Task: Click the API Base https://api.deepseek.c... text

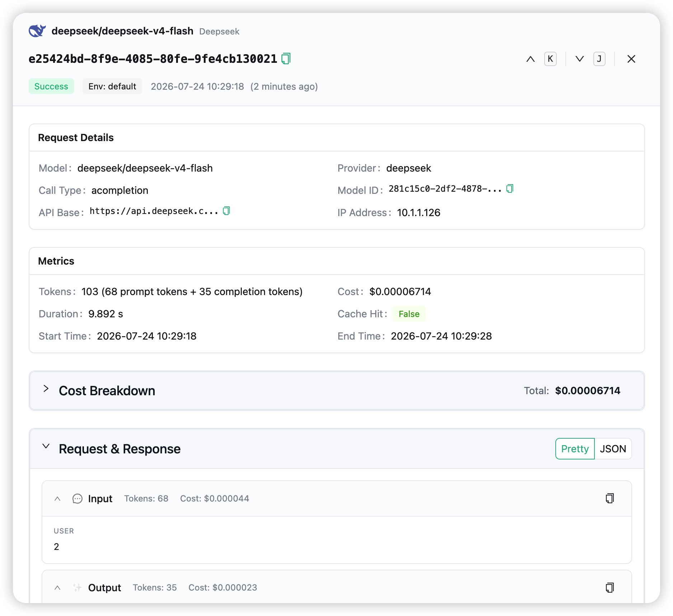Action: point(154,211)
